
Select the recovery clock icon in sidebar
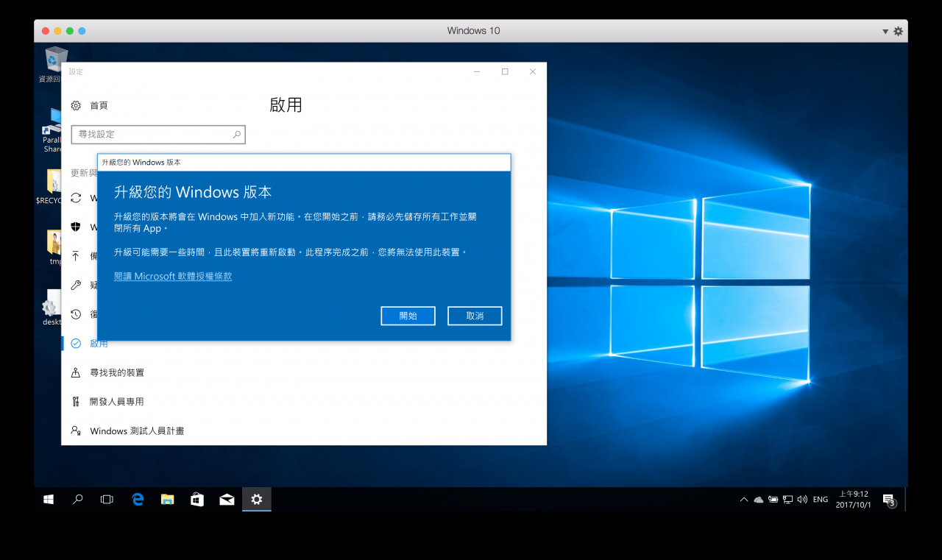(76, 314)
